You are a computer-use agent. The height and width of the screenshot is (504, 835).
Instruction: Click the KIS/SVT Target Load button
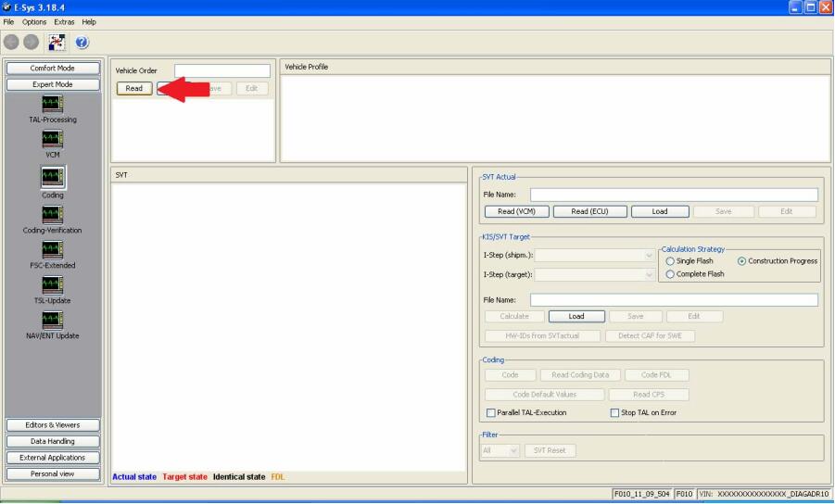point(576,317)
